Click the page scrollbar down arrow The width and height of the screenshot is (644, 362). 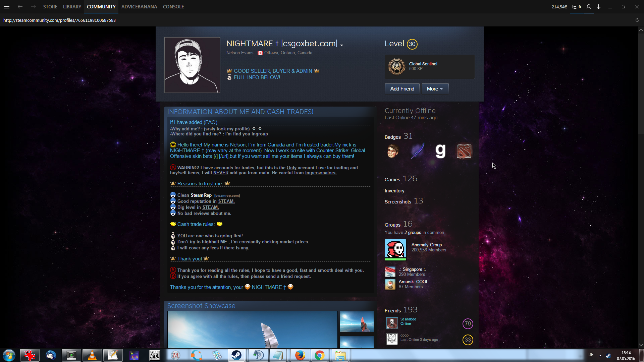point(641,345)
